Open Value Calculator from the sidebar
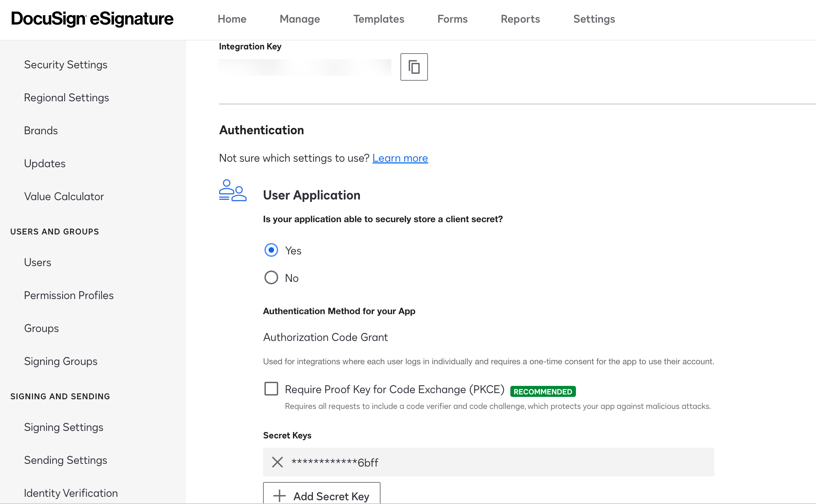The width and height of the screenshot is (816, 504). click(64, 196)
